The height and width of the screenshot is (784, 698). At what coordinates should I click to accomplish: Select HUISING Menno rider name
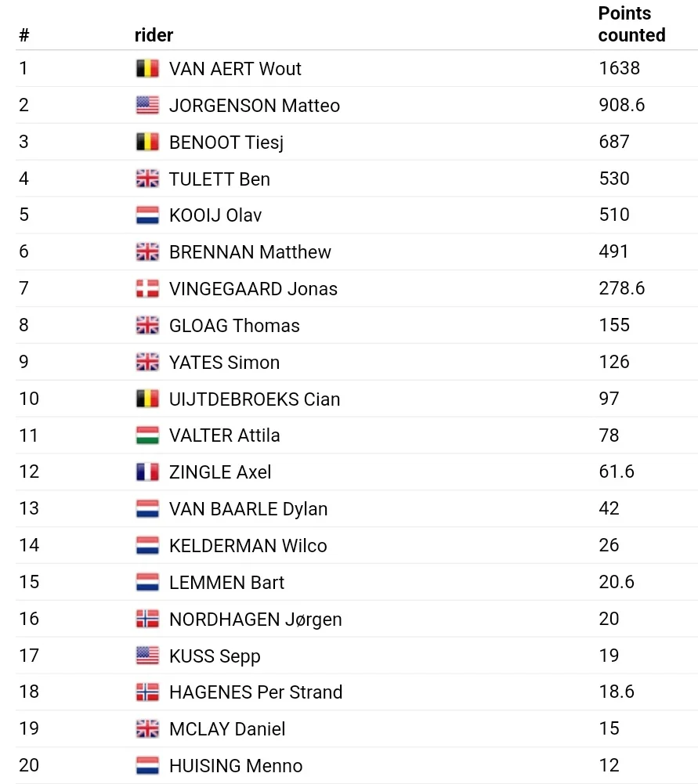click(x=236, y=765)
